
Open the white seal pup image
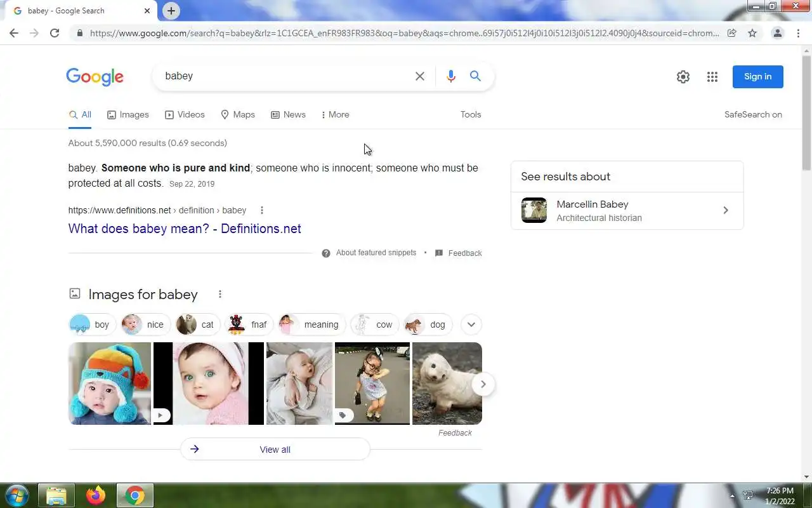pyautogui.click(x=447, y=384)
